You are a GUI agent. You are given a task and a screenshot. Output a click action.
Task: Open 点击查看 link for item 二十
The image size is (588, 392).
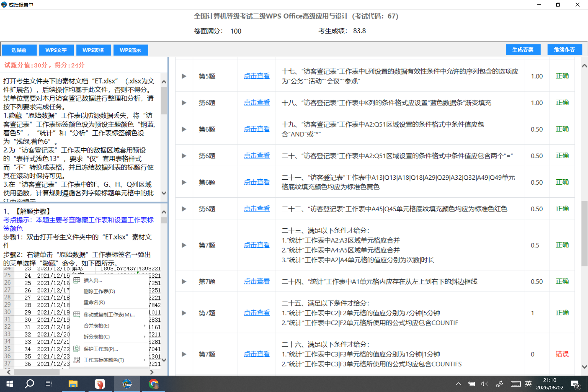(x=257, y=155)
